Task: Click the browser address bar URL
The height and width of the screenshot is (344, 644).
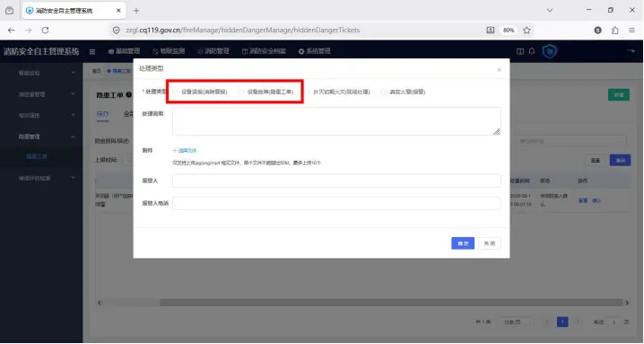Action: (x=243, y=30)
